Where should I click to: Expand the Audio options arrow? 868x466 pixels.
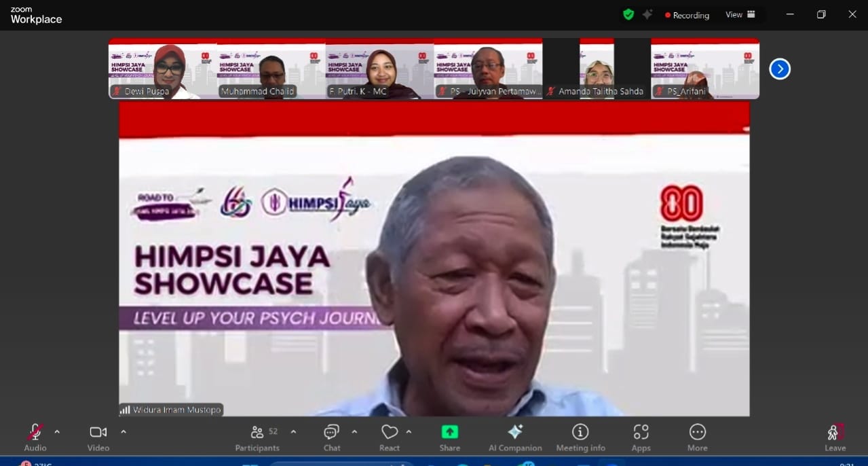pyautogui.click(x=57, y=431)
